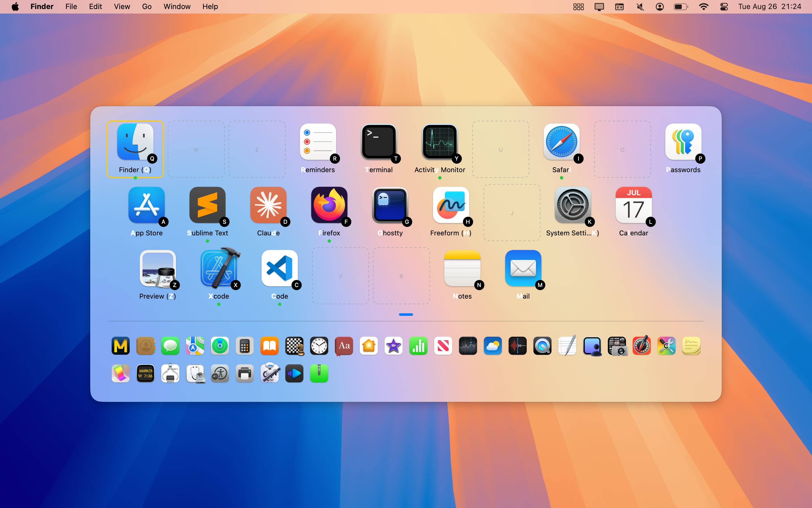Launch the Grapher app icon

click(121, 373)
